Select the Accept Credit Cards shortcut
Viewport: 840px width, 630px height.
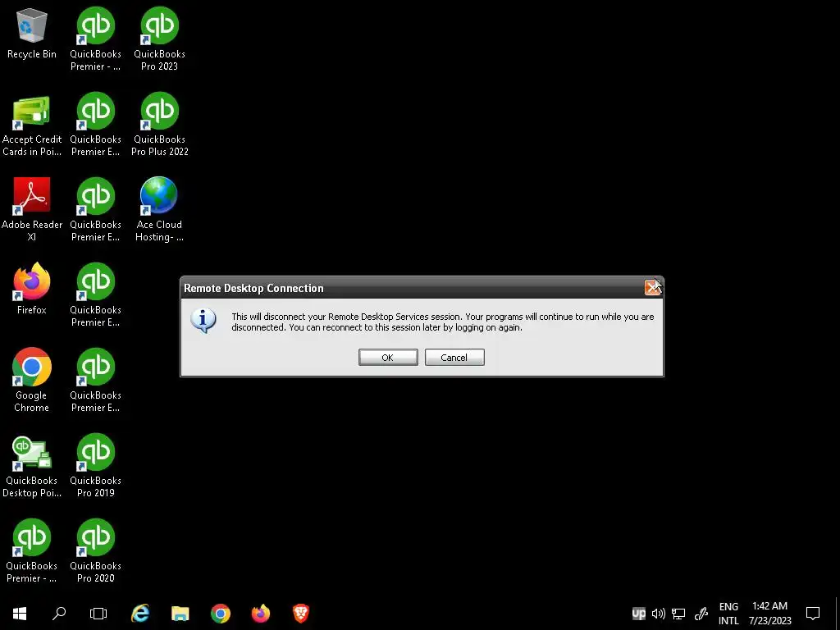click(32, 126)
